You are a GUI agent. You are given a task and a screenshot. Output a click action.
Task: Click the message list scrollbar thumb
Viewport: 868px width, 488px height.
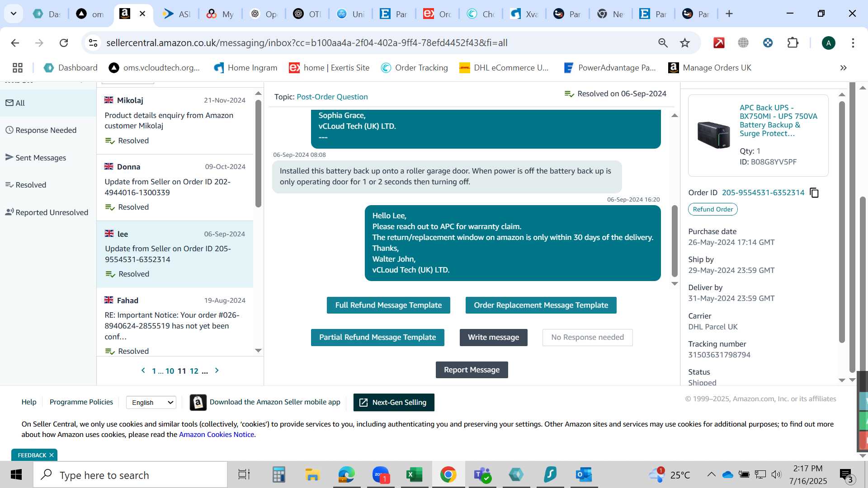click(x=258, y=153)
